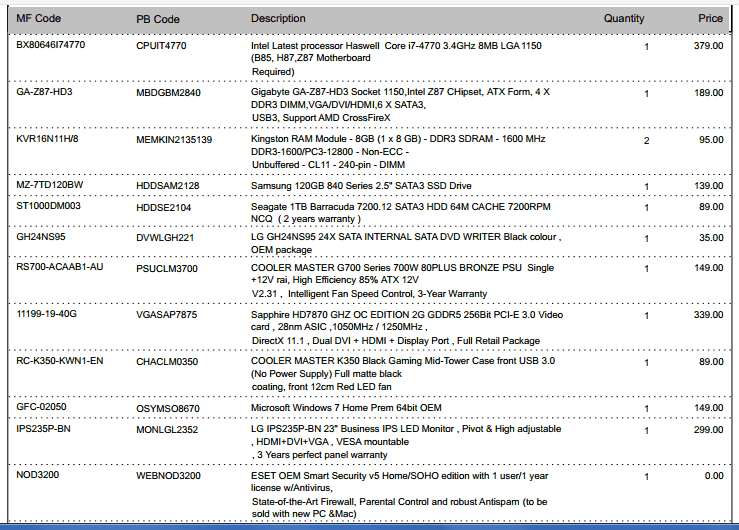Select MF code GH24NS95
This screenshot has height=530, width=739.
point(41,236)
